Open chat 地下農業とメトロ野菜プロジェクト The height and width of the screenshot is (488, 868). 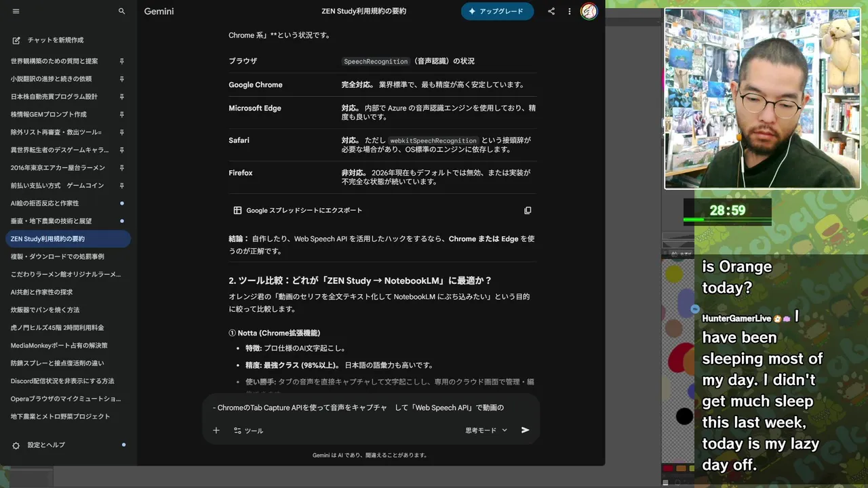[60, 416]
